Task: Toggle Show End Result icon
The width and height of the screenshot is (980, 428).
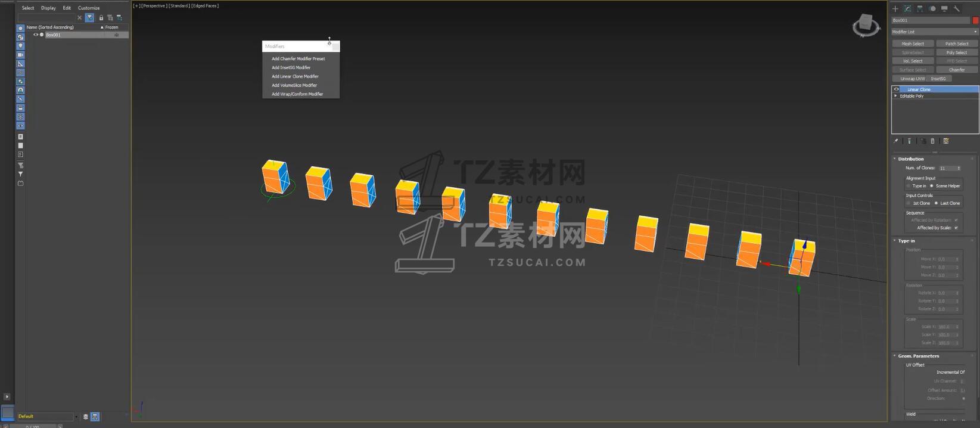Action: 909,141
